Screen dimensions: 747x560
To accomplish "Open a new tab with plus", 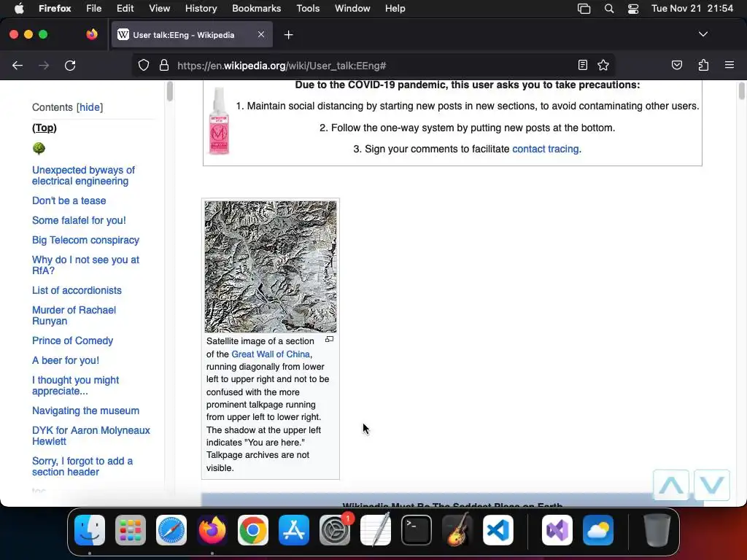I will pyautogui.click(x=288, y=35).
